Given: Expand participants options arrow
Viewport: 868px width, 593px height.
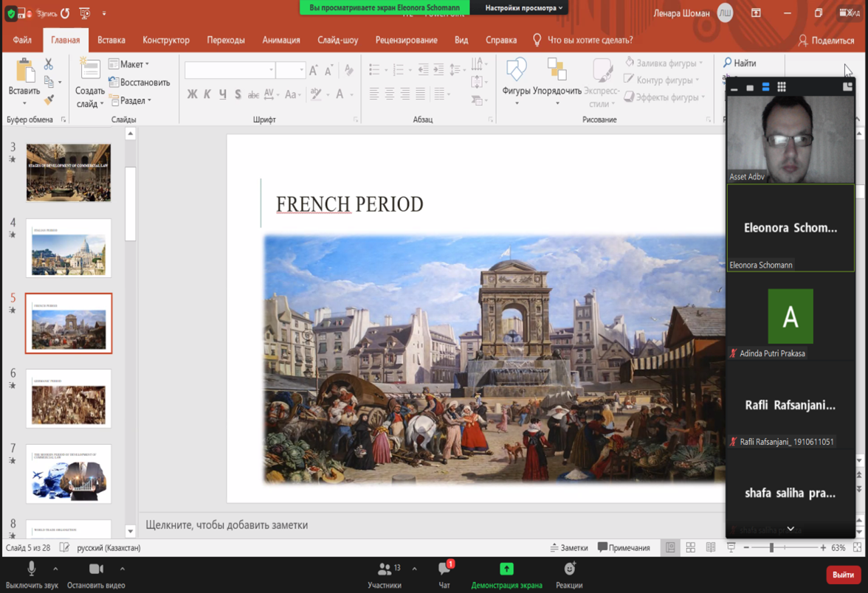Looking at the screenshot, I should (414, 569).
